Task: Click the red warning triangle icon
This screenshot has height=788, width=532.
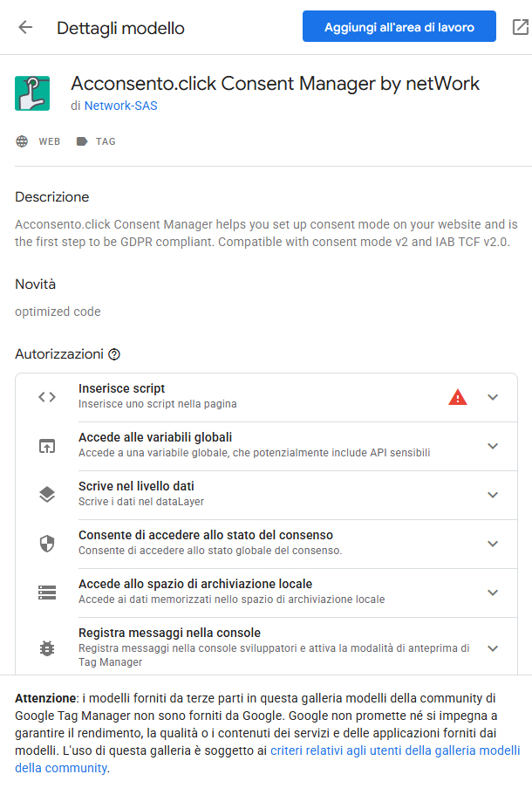Action: (458, 397)
